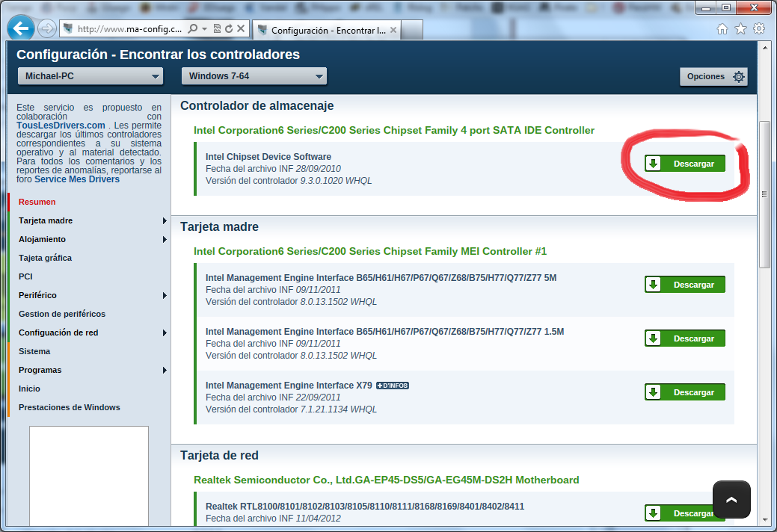Expand Alojamiento submenu arrow
This screenshot has height=532, width=777.
tap(165, 240)
